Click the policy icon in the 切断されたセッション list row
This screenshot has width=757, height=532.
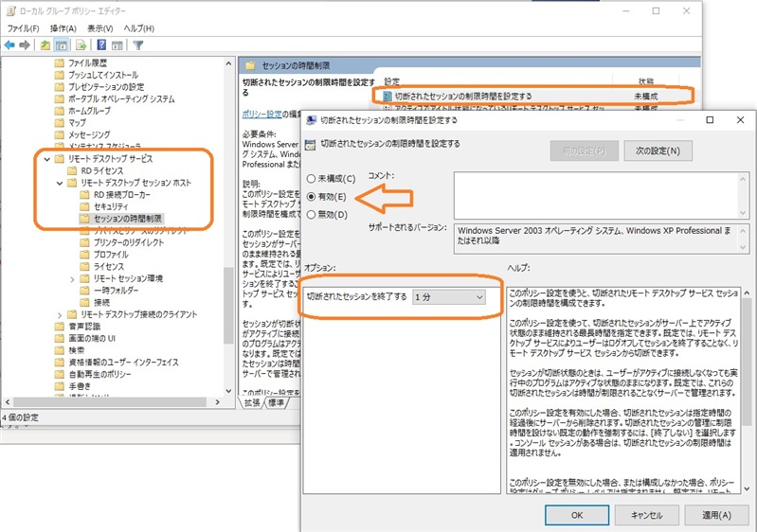tap(388, 96)
